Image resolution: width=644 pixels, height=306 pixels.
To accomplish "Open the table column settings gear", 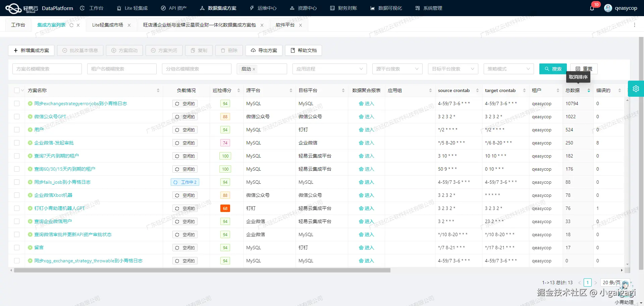I will tap(636, 89).
